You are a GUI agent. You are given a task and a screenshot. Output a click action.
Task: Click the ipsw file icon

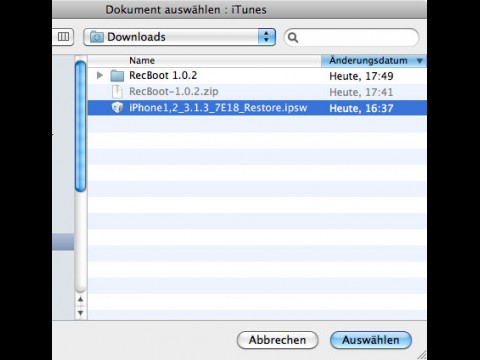click(x=117, y=108)
